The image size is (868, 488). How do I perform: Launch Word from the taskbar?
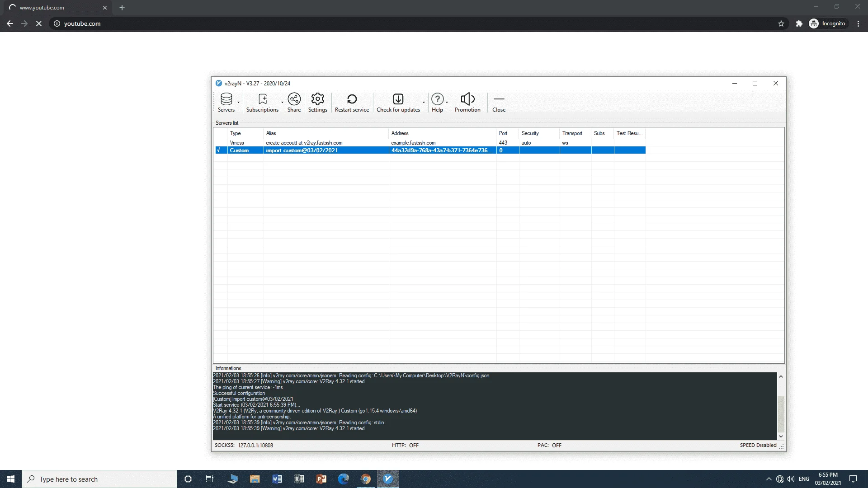point(277,479)
